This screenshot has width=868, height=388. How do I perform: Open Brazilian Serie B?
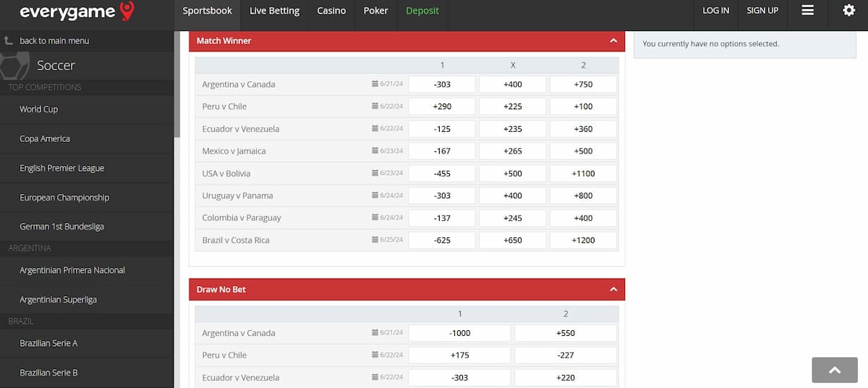(x=87, y=373)
